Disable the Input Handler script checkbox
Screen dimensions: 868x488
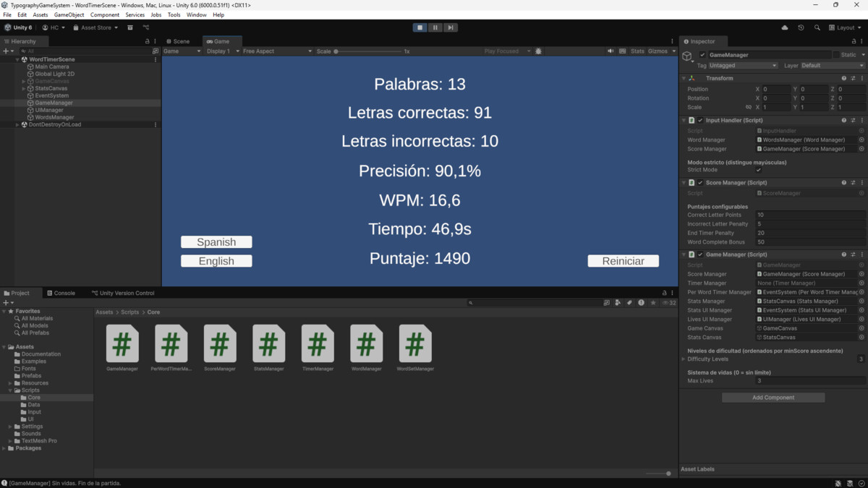pos(700,120)
